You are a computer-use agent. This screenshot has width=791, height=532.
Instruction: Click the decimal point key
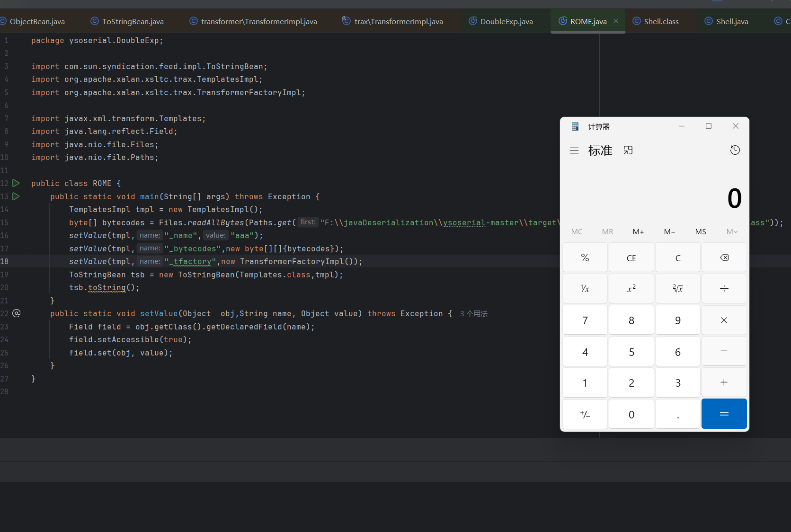click(x=678, y=414)
